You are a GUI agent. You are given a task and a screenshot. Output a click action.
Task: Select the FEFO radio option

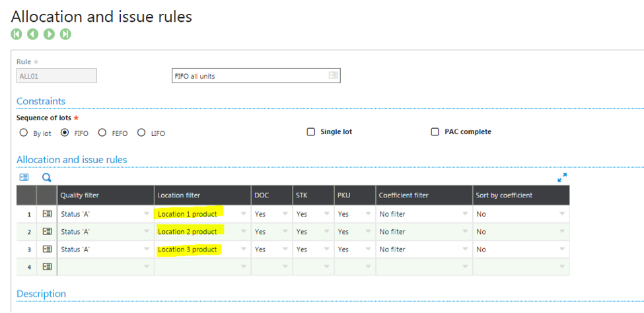coord(102,133)
